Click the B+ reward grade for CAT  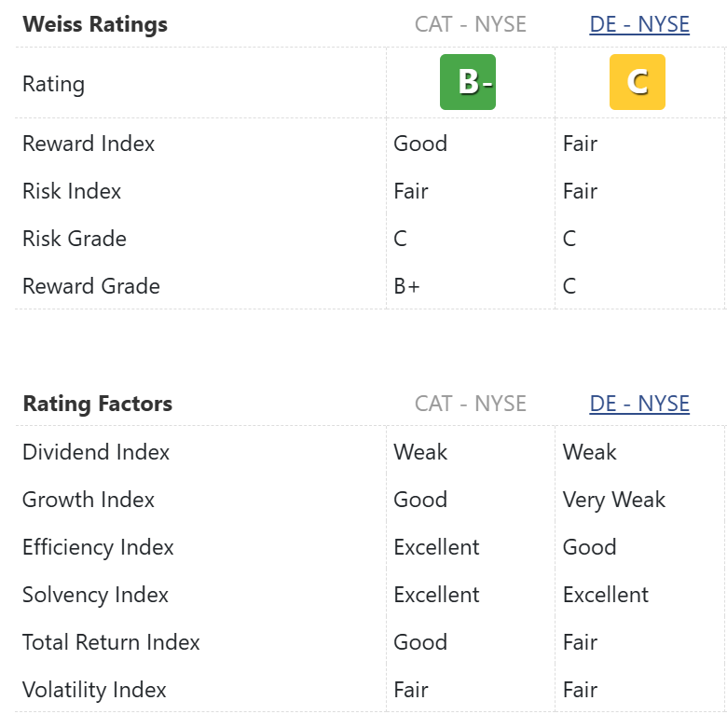coord(407,286)
